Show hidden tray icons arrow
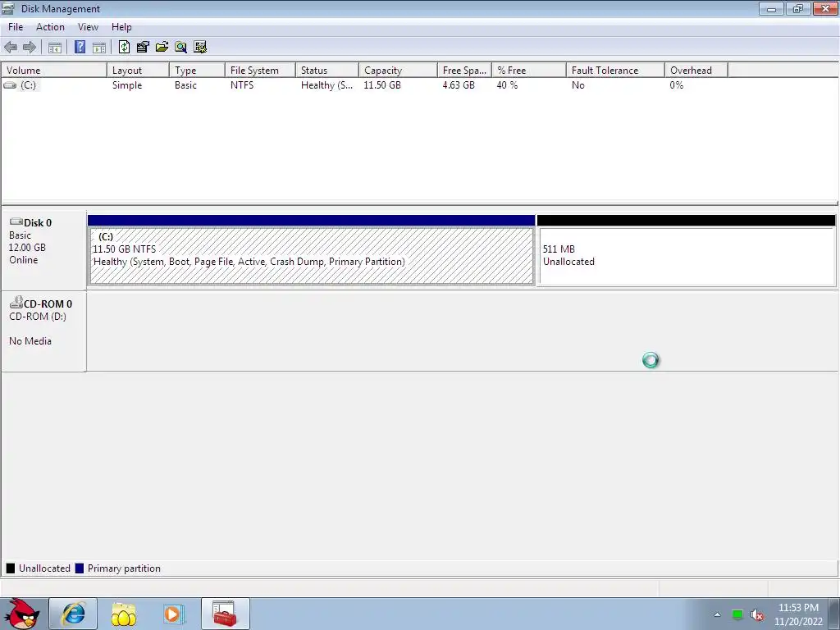 click(x=717, y=614)
